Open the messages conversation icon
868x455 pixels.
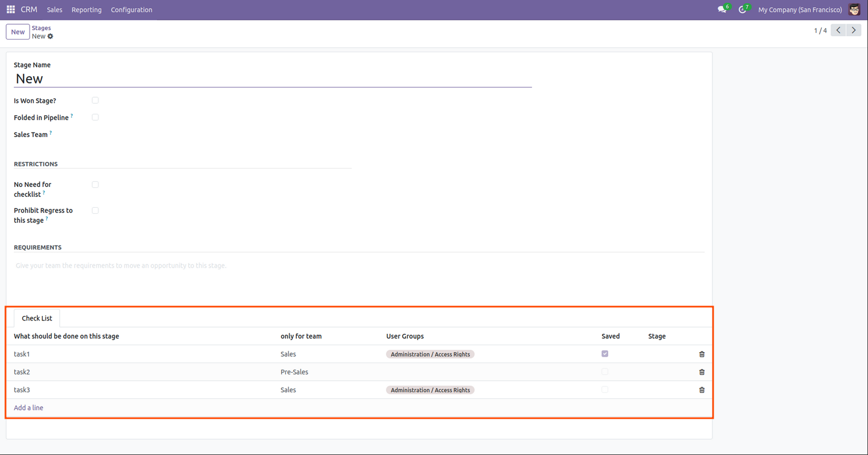click(x=721, y=9)
